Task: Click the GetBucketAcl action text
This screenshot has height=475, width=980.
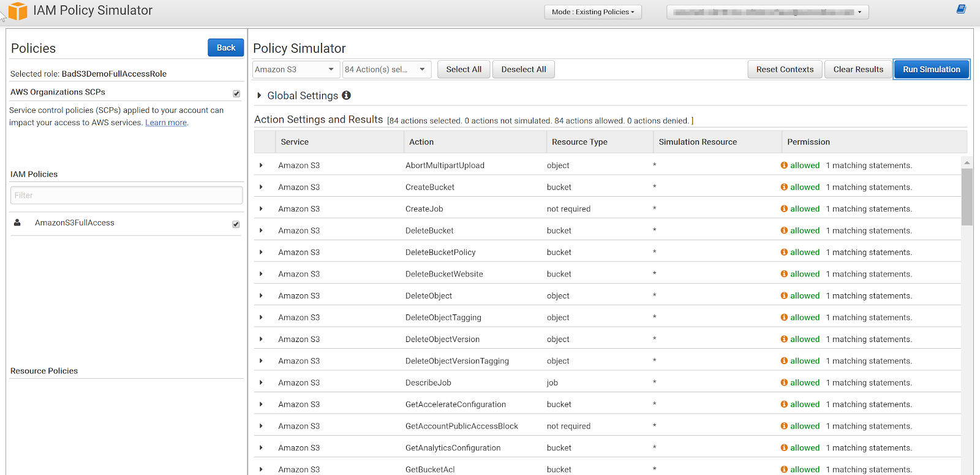Action: 430,469
